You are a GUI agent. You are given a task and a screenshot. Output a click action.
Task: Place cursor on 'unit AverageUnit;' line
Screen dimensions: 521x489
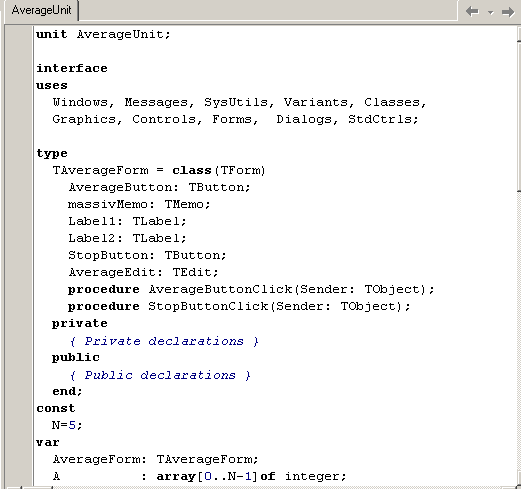103,34
